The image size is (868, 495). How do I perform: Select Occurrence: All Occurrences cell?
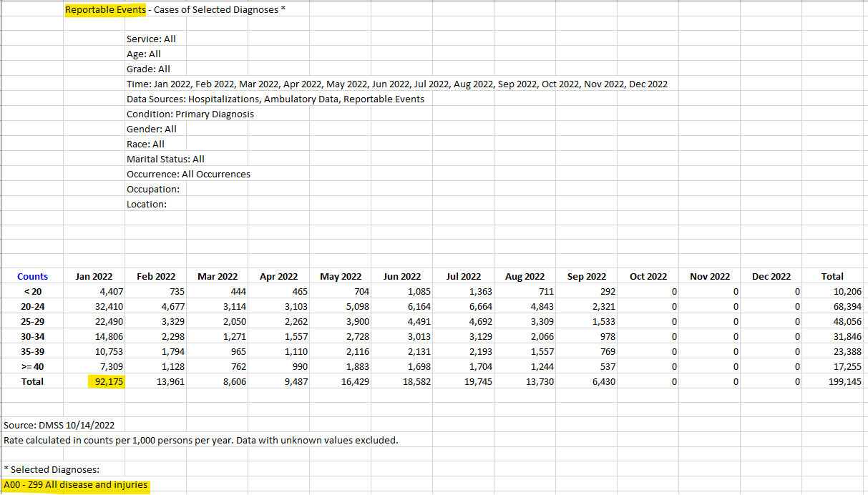(x=188, y=174)
